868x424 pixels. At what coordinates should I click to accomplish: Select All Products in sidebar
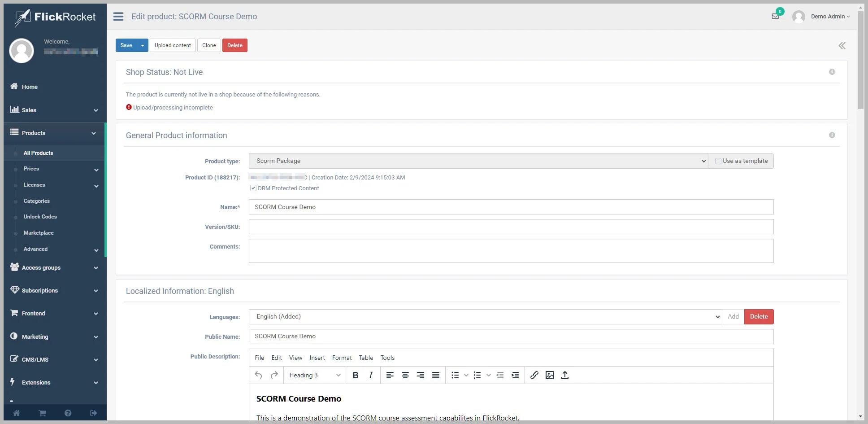coord(38,153)
